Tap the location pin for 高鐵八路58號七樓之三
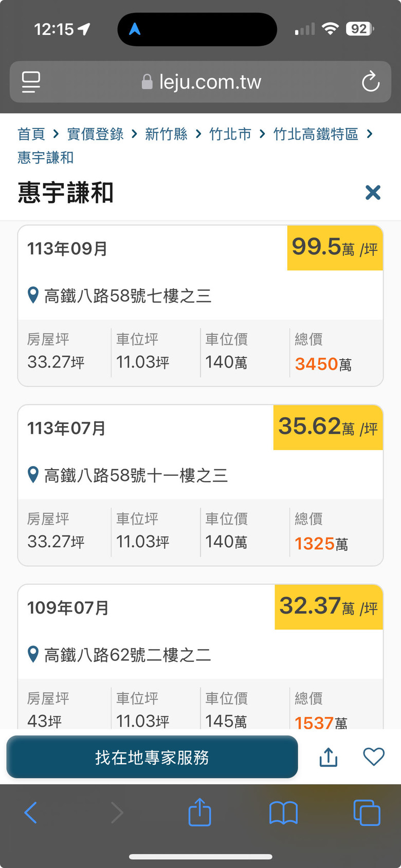This screenshot has height=868, width=401. coord(33,296)
